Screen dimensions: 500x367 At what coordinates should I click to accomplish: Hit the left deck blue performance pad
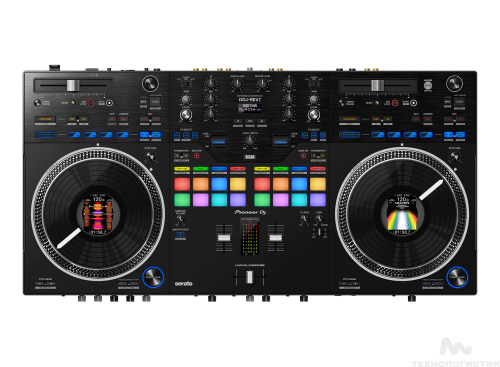[x=219, y=184]
